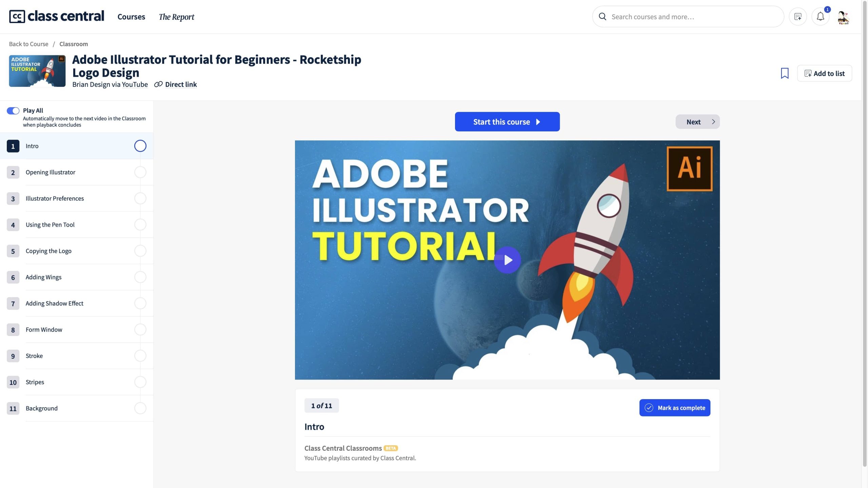This screenshot has height=488, width=868.
Task: Mark Intro lesson circle as complete
Action: tap(140, 146)
